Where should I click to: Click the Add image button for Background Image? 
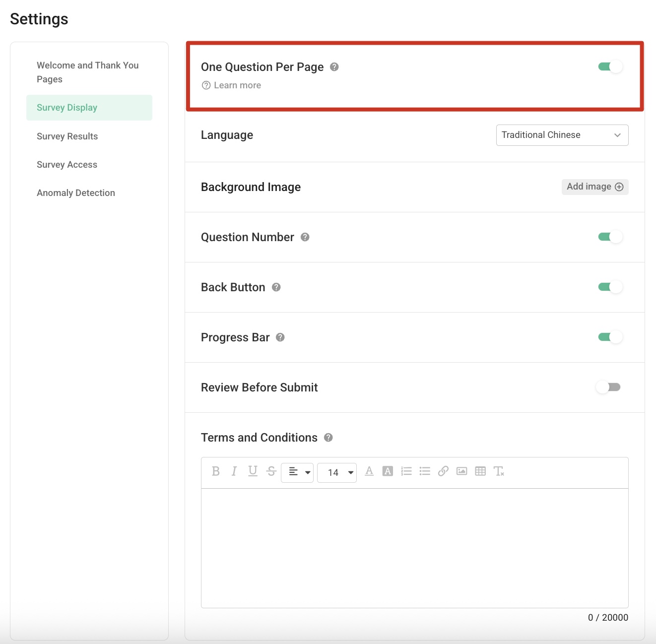tap(594, 187)
